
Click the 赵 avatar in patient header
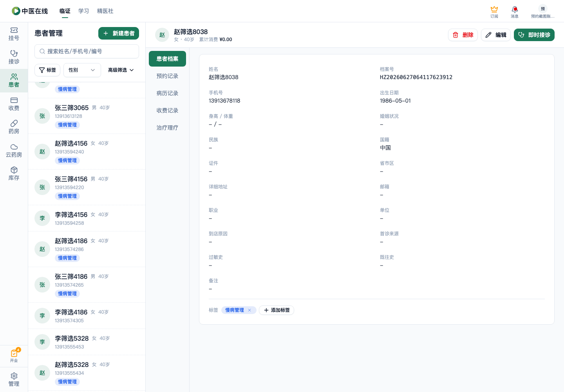162,35
